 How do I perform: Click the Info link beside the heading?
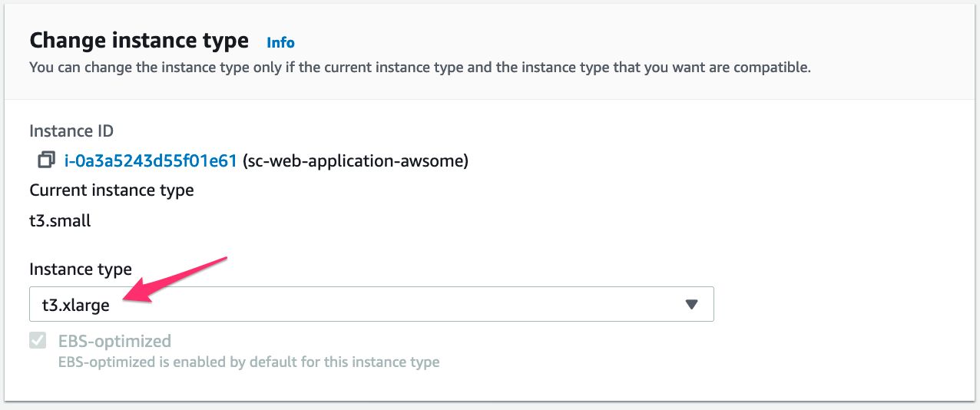280,42
